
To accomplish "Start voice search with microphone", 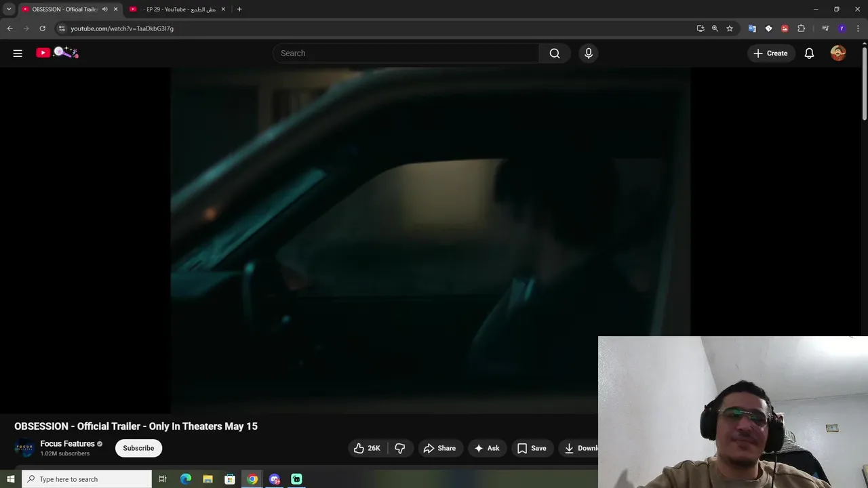I will pyautogui.click(x=589, y=53).
